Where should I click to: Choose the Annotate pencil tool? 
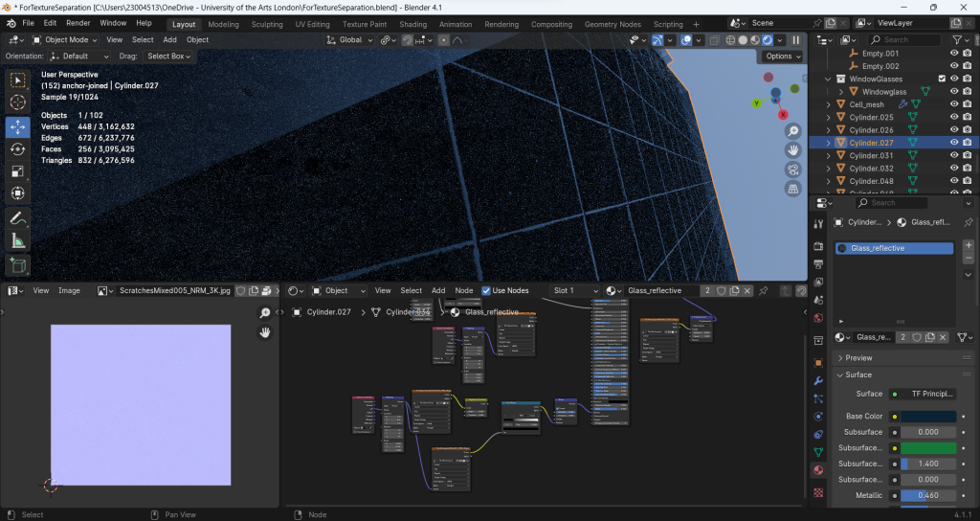[17, 219]
